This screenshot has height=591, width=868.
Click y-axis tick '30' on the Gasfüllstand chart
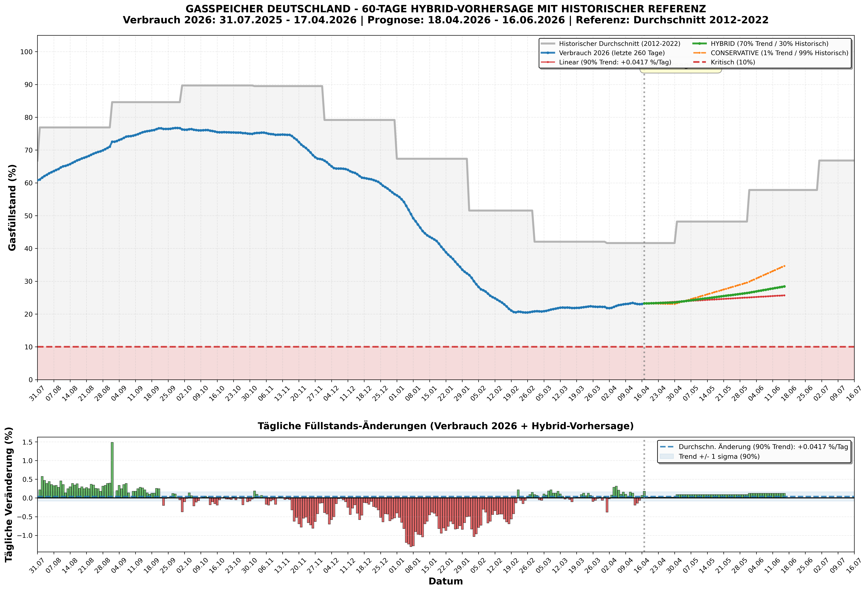pyautogui.click(x=28, y=281)
